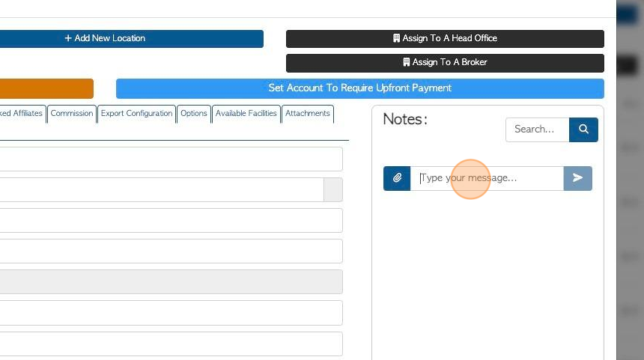Click the grey addon box on second field

(x=333, y=189)
